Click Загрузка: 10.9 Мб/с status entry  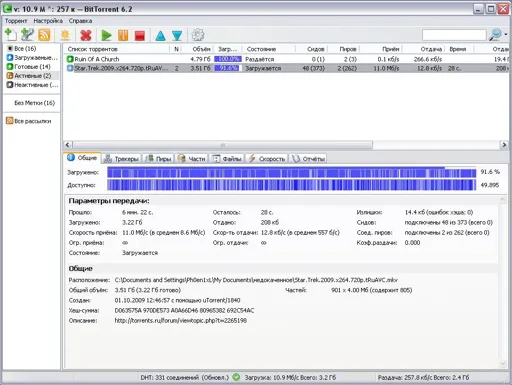coord(290,378)
